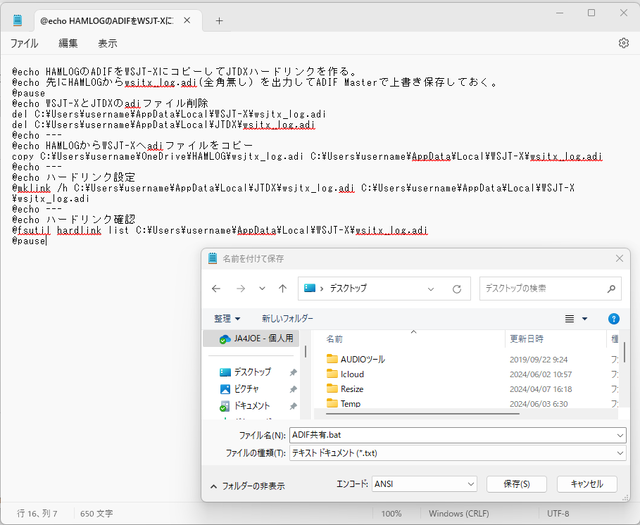640x525 pixels.
Task: Expand recent locations dropdown arrow
Action: tap(262, 289)
